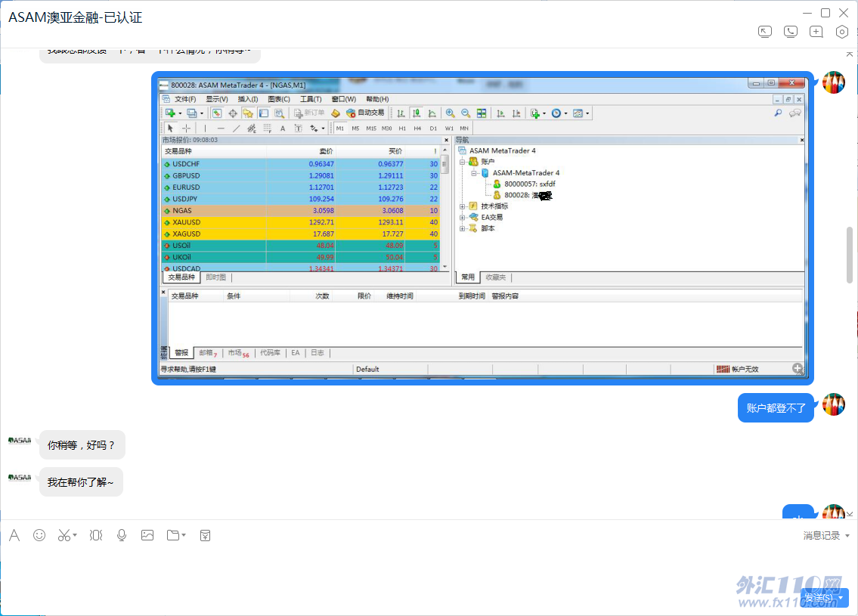
Task: Record a voice message
Action: (x=122, y=535)
